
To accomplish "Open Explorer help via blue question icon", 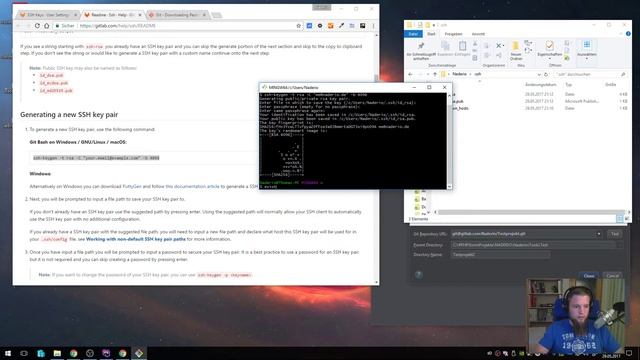I will point(628,34).
